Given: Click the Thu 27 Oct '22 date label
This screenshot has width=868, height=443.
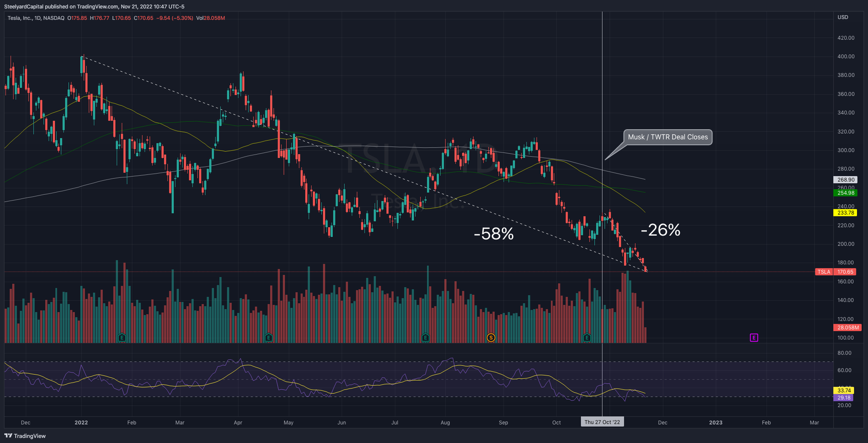Looking at the screenshot, I should pyautogui.click(x=602, y=422).
